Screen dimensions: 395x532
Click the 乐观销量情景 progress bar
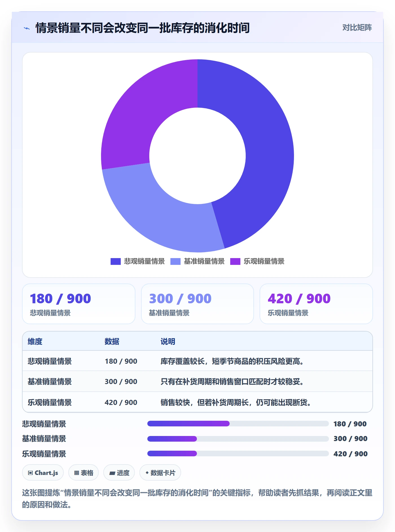238,453
